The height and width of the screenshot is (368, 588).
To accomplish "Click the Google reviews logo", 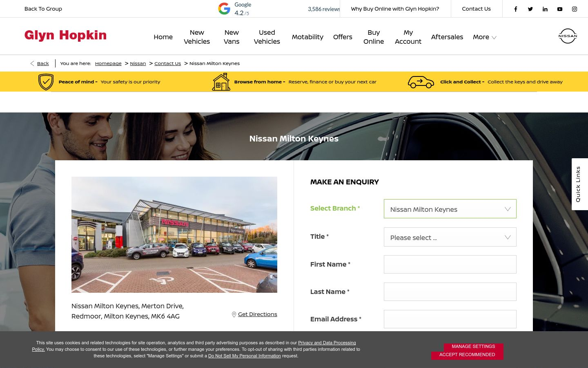I will click(224, 9).
